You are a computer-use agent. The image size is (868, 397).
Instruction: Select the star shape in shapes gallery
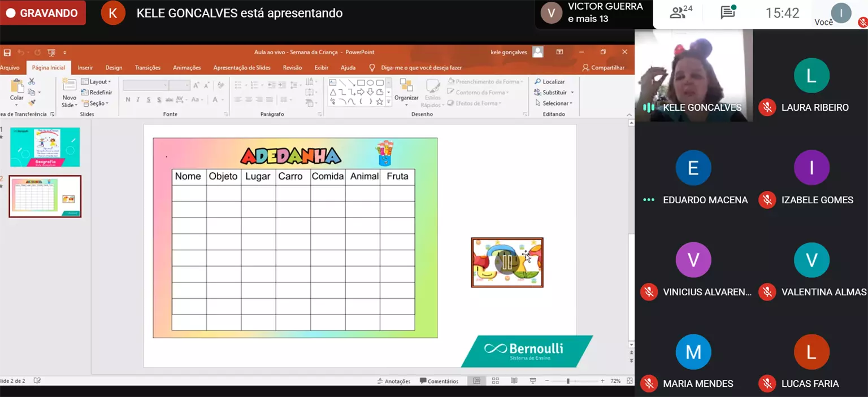(x=380, y=102)
